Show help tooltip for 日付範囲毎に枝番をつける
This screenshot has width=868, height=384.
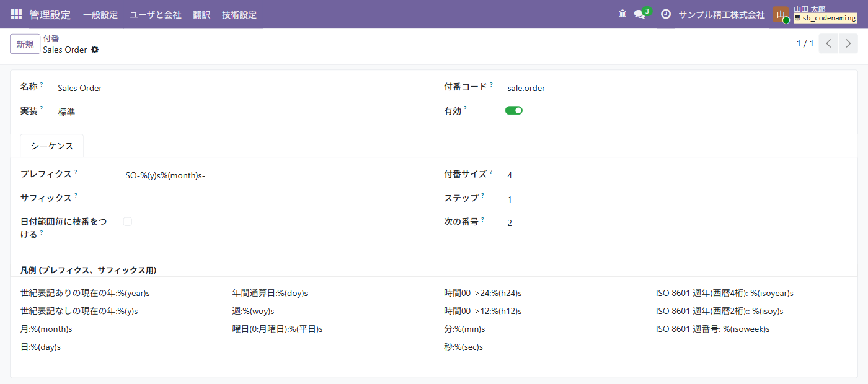[42, 232]
